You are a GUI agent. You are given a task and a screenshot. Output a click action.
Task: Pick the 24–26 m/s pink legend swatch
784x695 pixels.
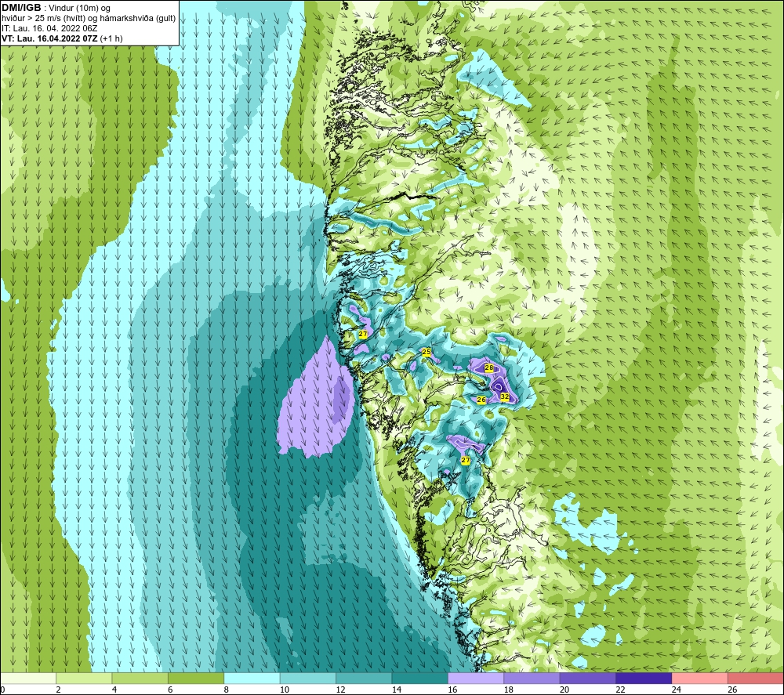[x=700, y=678]
